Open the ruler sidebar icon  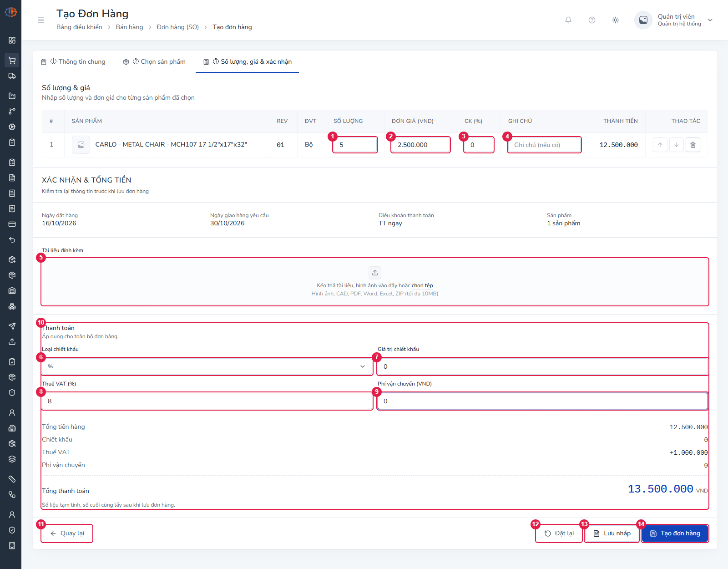tap(12, 479)
